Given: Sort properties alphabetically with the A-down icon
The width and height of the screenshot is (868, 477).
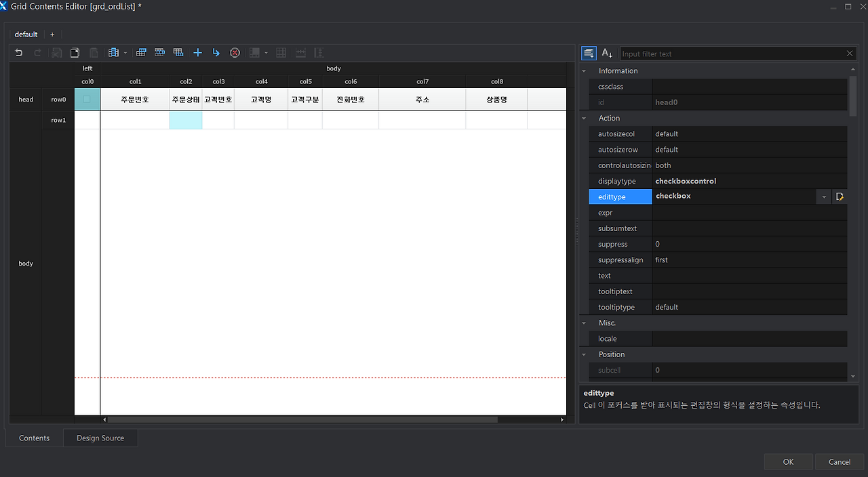Looking at the screenshot, I should [x=606, y=53].
